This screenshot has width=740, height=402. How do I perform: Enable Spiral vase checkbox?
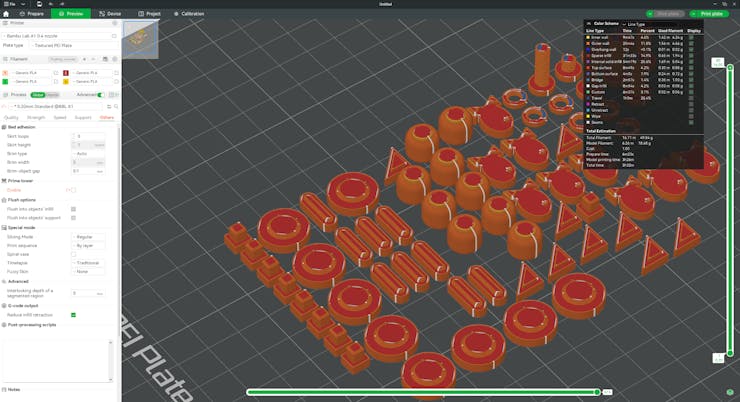coord(73,254)
